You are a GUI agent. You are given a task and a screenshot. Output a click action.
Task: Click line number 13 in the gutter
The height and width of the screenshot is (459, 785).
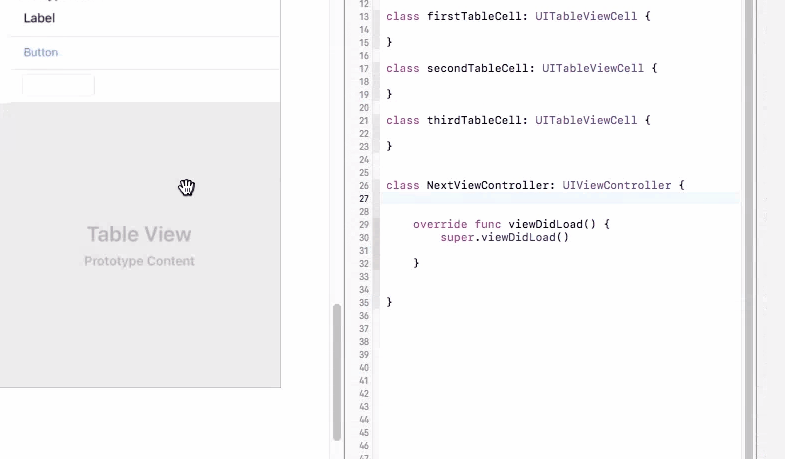tap(364, 17)
